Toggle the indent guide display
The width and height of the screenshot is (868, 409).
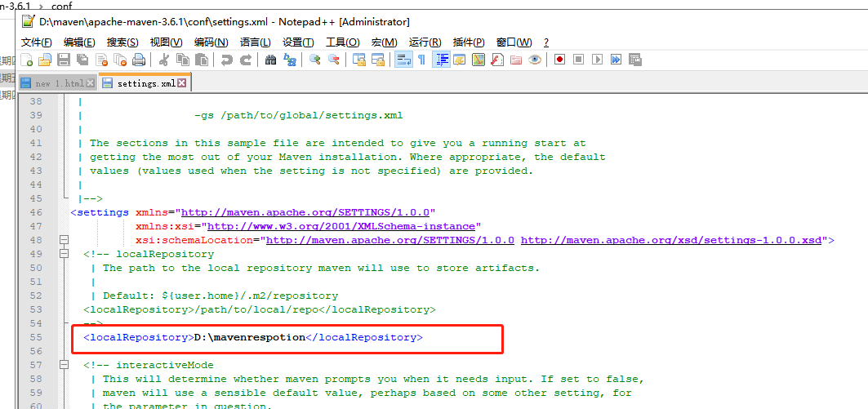(x=442, y=60)
